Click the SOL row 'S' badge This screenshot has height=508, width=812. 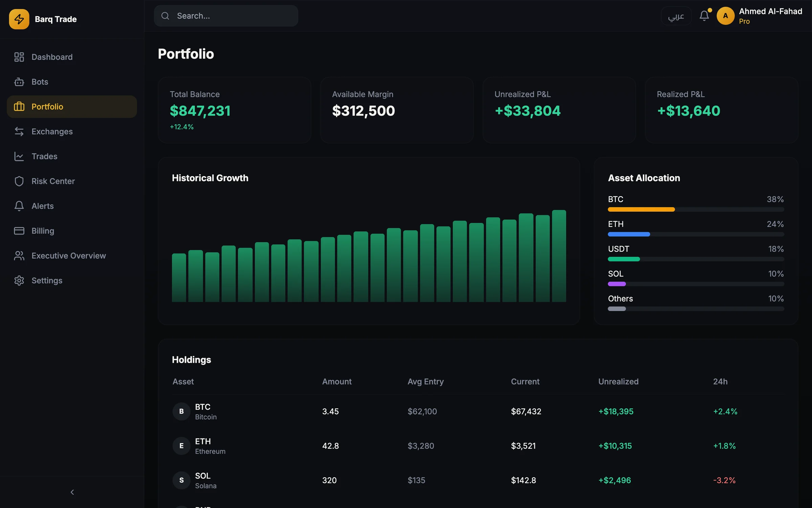coord(181,480)
